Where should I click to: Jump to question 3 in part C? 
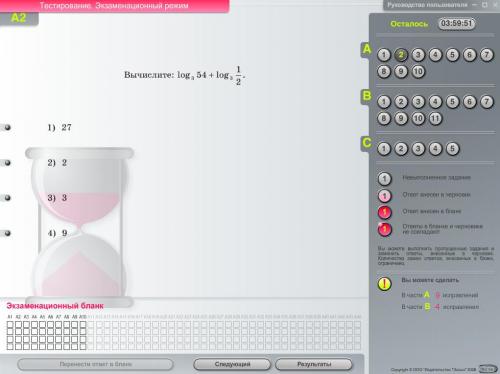[x=418, y=149]
